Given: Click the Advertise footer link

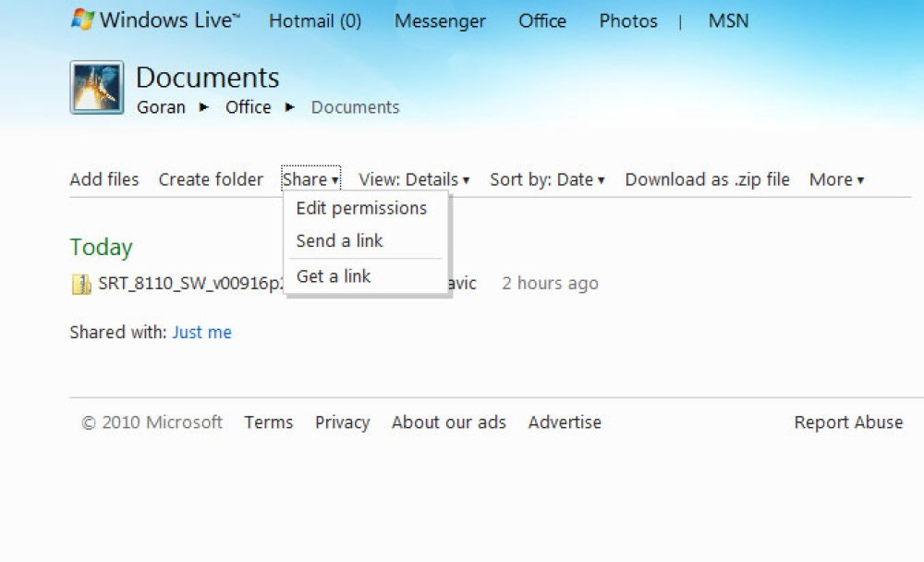Looking at the screenshot, I should click(565, 422).
